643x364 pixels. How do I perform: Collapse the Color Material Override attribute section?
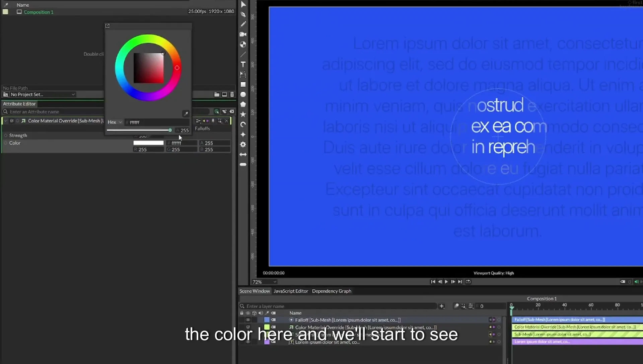tap(5, 121)
